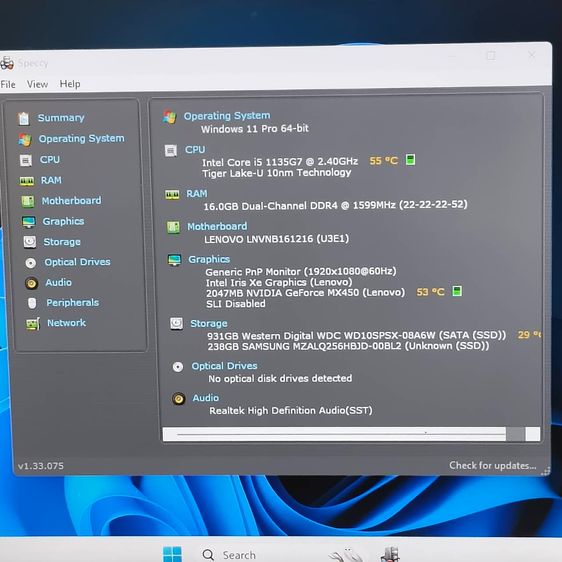Open Motherboard in the sidebar list

click(71, 201)
